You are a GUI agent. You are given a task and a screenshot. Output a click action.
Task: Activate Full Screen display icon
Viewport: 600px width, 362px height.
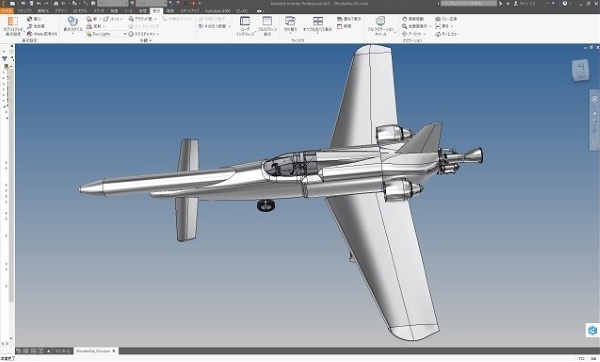pos(267,21)
